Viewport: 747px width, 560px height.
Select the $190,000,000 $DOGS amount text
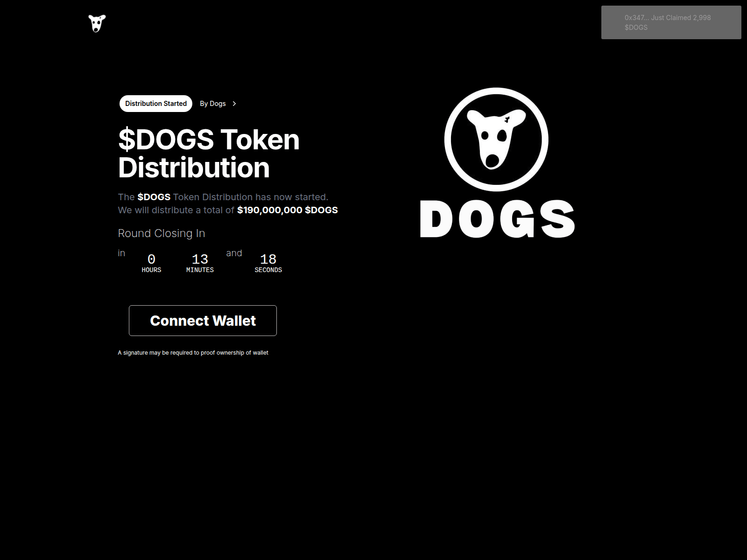[288, 210]
